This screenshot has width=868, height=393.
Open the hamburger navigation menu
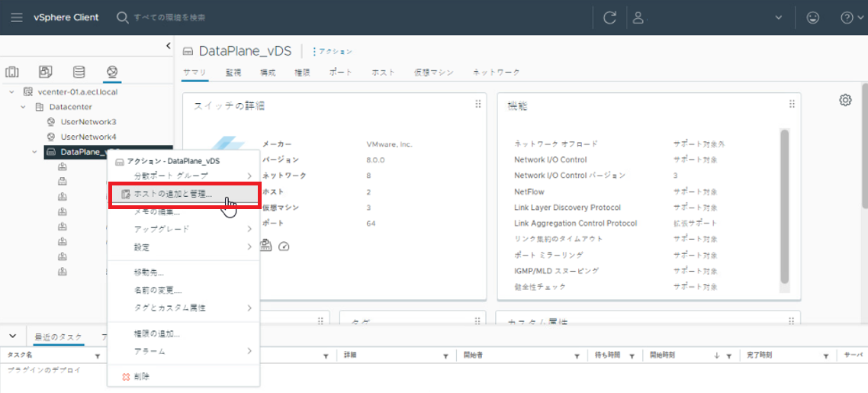click(17, 17)
